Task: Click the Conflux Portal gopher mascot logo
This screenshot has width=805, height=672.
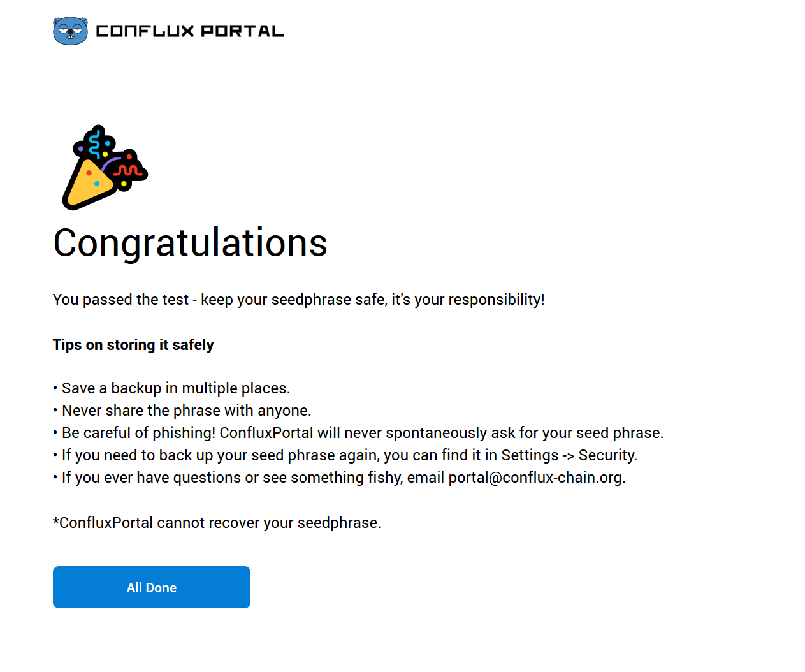Action: pos(70,31)
